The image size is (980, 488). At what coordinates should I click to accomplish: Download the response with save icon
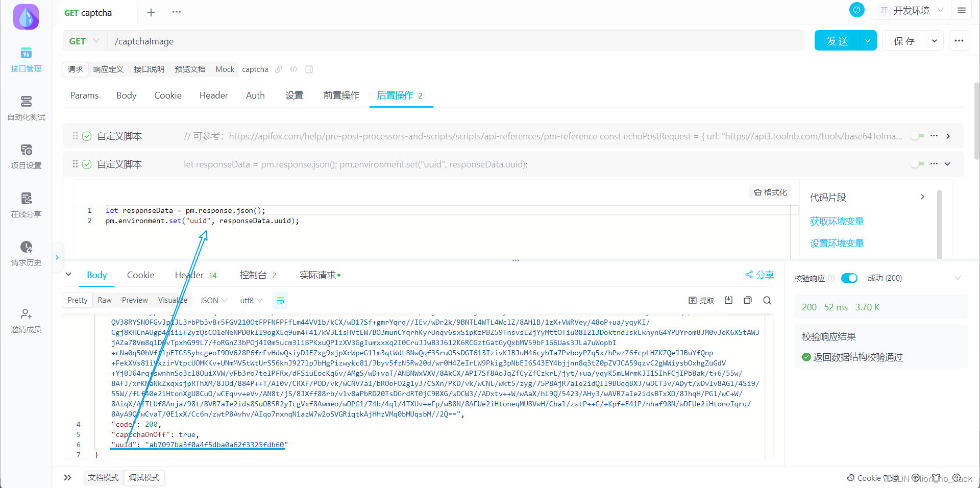728,300
